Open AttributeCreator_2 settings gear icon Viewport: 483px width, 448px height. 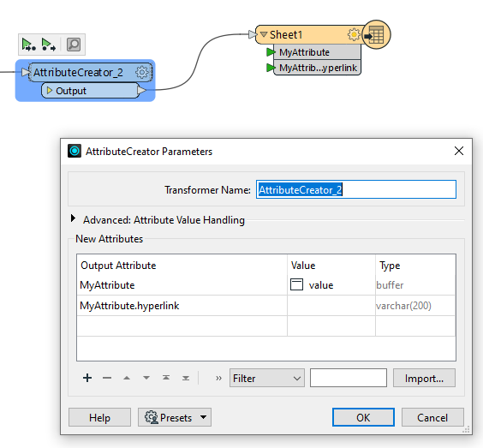point(142,73)
